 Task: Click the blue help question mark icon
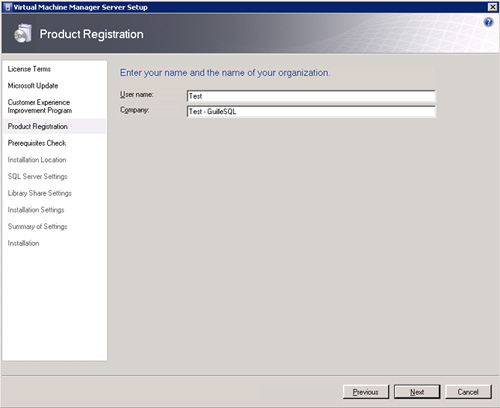[x=488, y=22]
